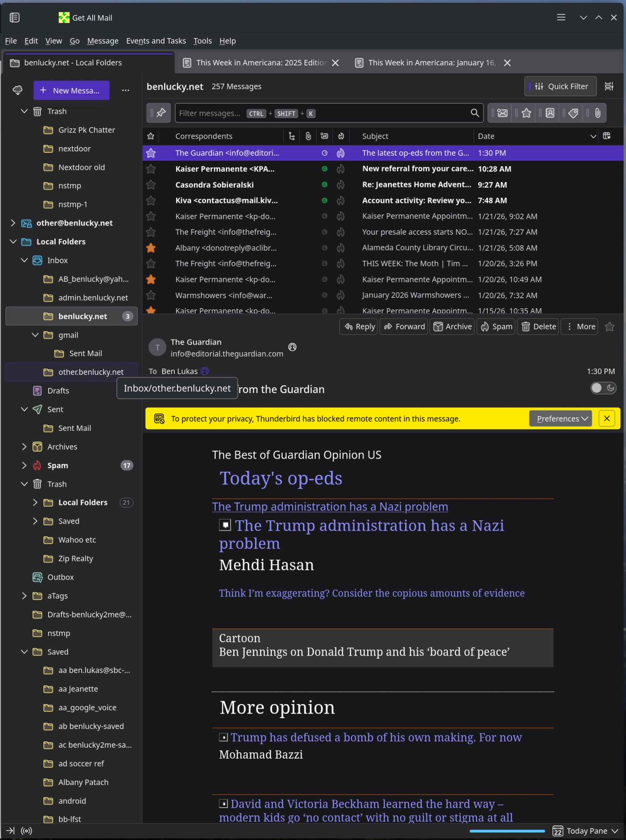The height and width of the screenshot is (840, 626).
Task: Click the Get Messages cloud icon
Action: pos(17,90)
